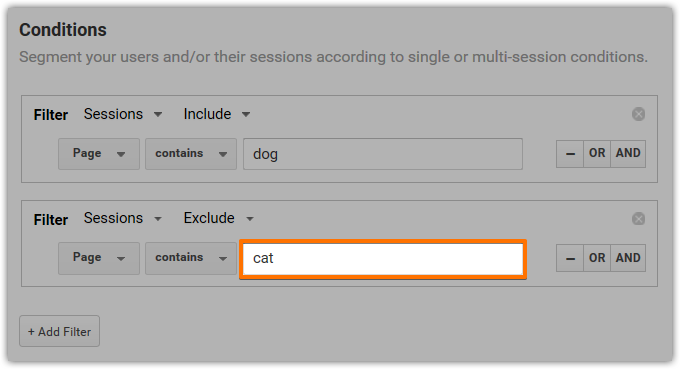Open the Exclude dropdown
Screen dimensions: 680x369
tap(219, 218)
